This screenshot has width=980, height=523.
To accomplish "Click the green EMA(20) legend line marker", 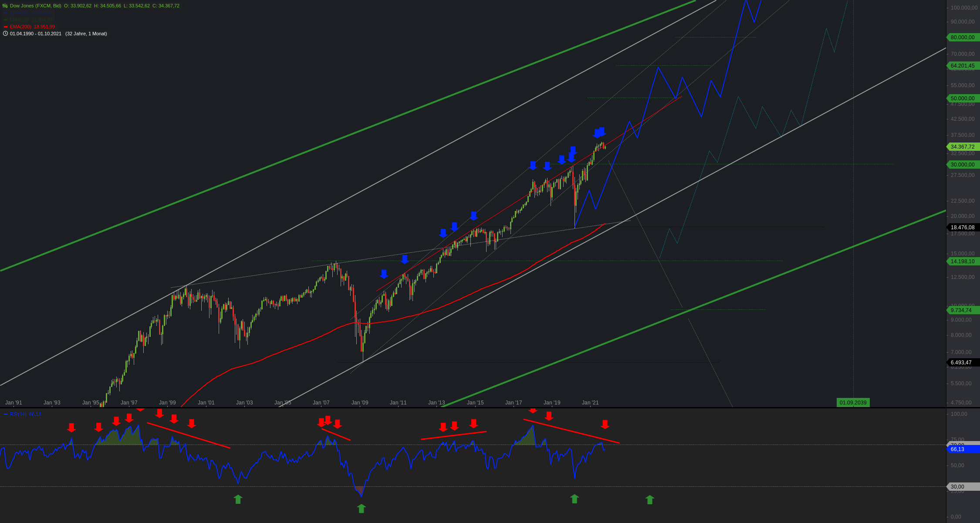I will (6, 20).
